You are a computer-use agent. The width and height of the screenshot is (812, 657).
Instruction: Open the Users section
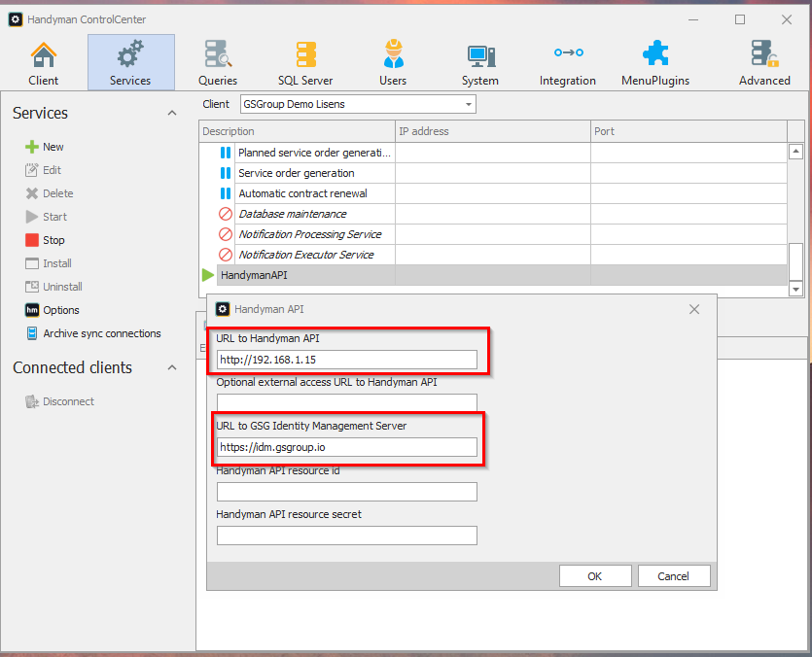click(393, 62)
